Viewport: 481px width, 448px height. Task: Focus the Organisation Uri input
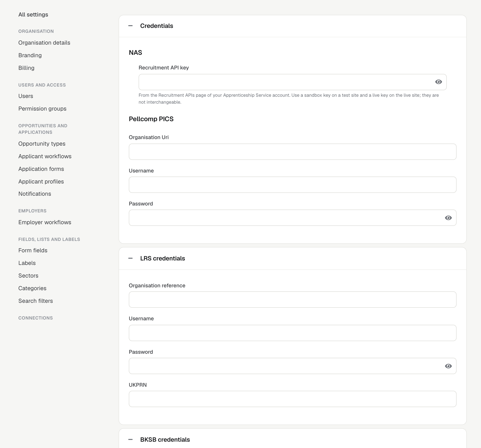coord(292,152)
